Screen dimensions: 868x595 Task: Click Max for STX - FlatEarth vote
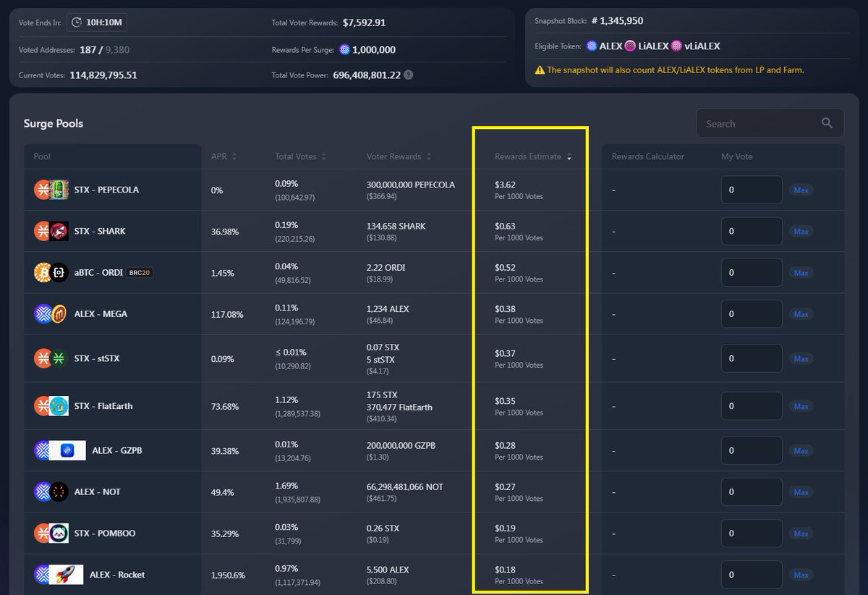(x=801, y=406)
